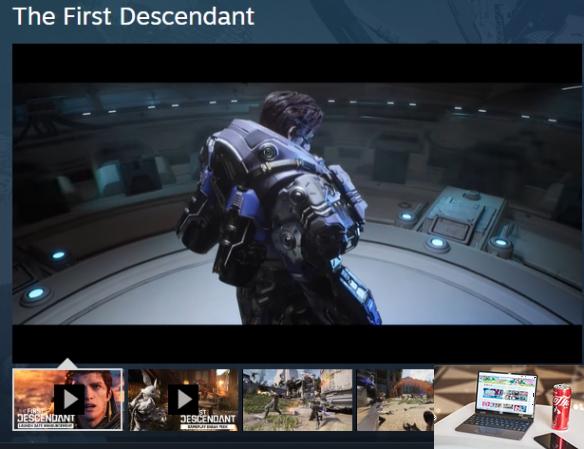
Task: Click the white triangle selected-media indicator
Action: (67, 363)
